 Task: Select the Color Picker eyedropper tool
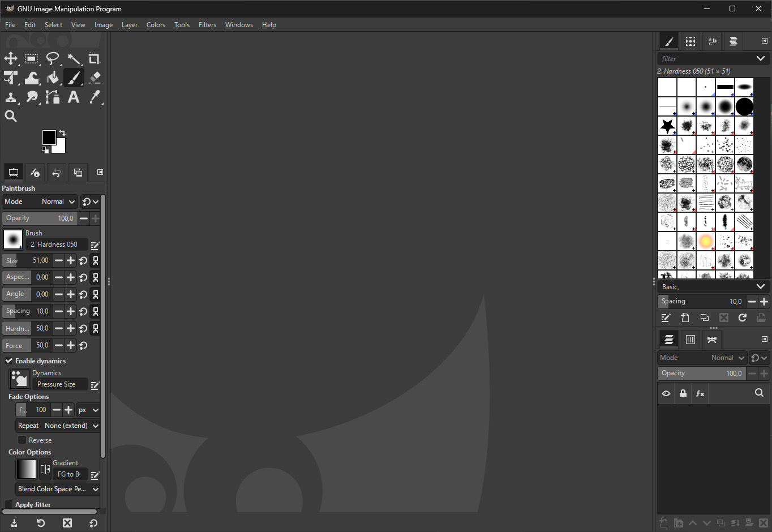click(x=95, y=97)
